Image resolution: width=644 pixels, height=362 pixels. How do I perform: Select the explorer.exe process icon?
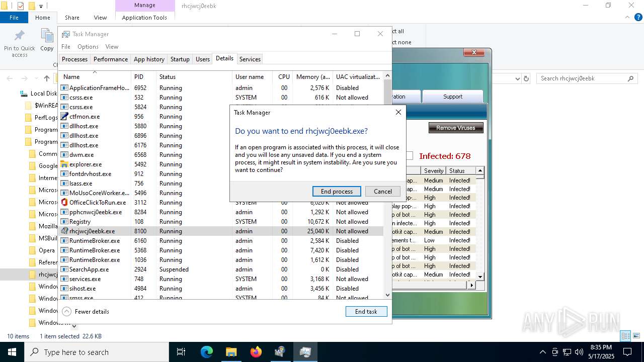pos(64,164)
